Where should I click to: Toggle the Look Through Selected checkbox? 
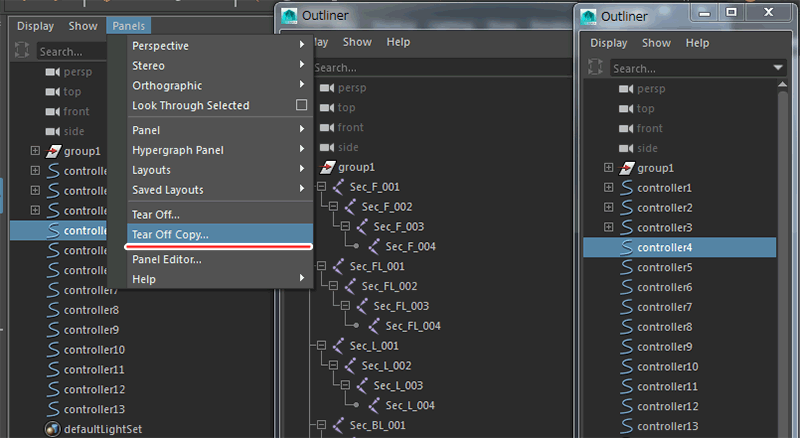(x=301, y=105)
